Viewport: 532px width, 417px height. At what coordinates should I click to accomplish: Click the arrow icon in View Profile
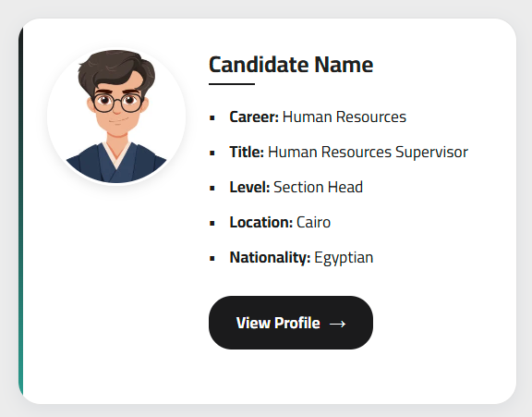coord(338,324)
